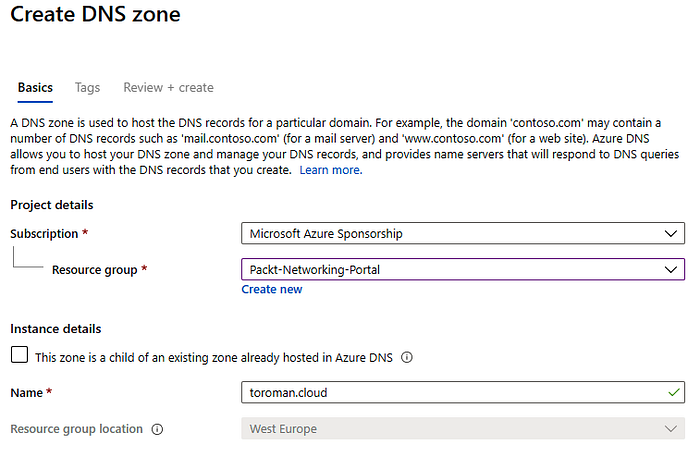The height and width of the screenshot is (472, 700).
Task: Enable the child of existing zone checkbox
Action: point(19,355)
